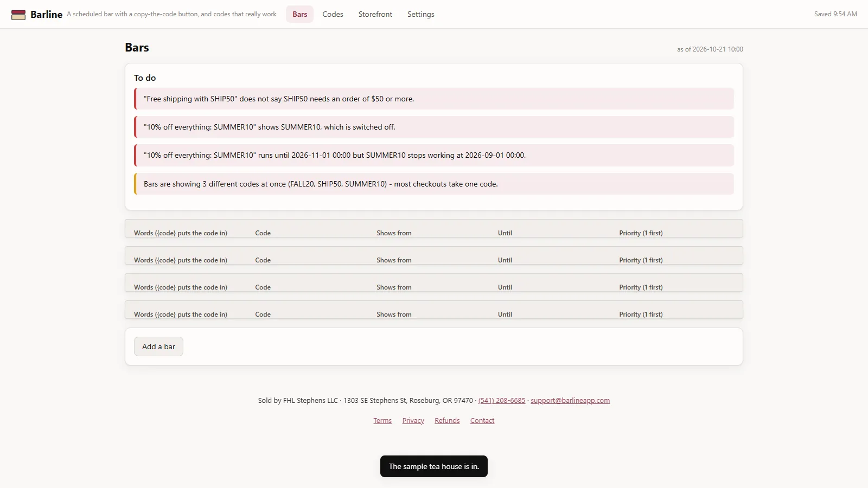Viewport: 868px width, 488px height.
Task: Email support@barlineapp.com via the link
Action: click(570, 401)
